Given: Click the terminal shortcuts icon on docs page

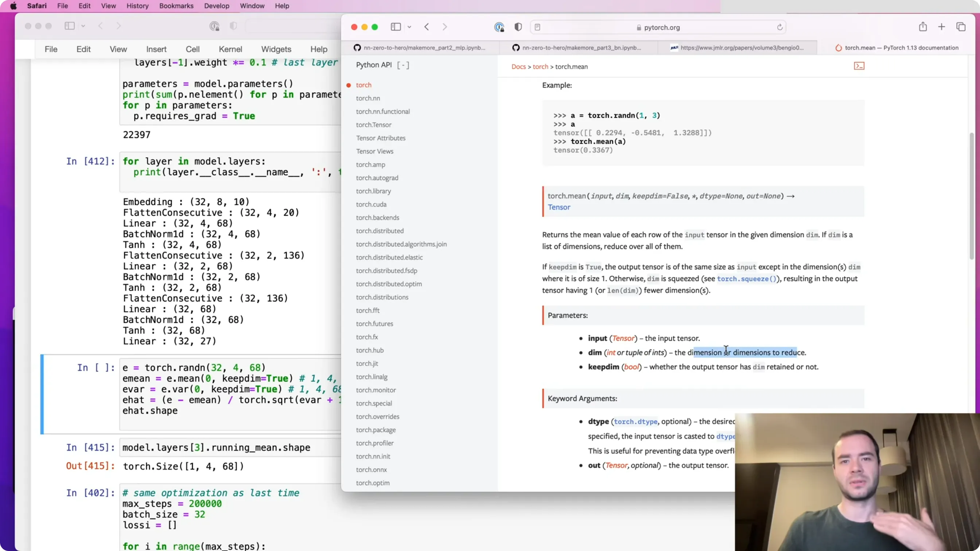Looking at the screenshot, I should click(x=859, y=66).
